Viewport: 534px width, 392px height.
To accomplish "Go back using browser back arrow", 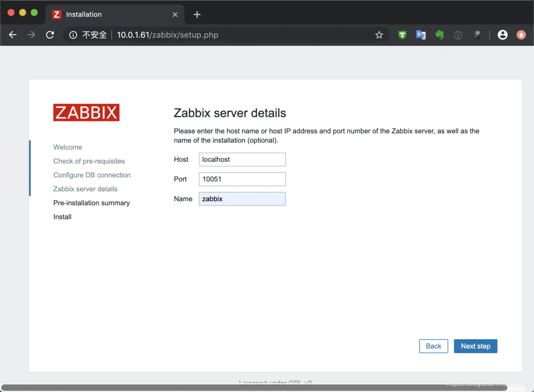I will pos(13,35).
